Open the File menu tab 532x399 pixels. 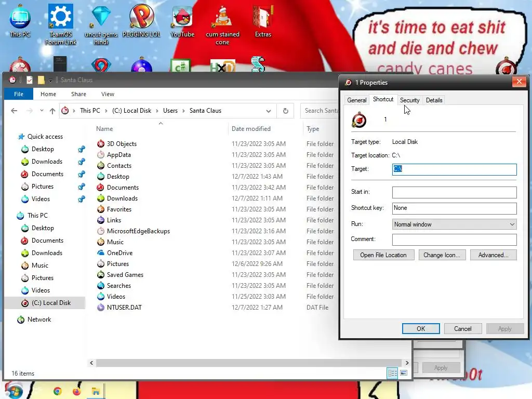point(19,94)
